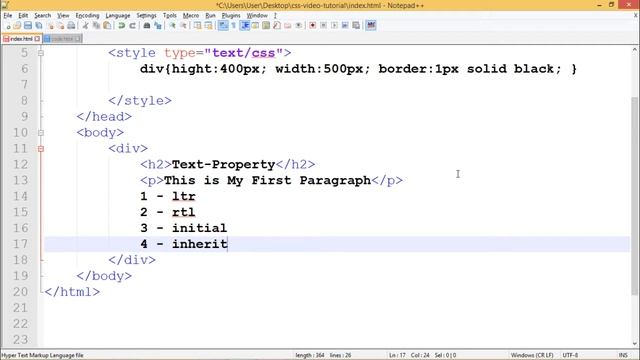Open the File menu
This screenshot has height=360, width=640.
[8, 16]
